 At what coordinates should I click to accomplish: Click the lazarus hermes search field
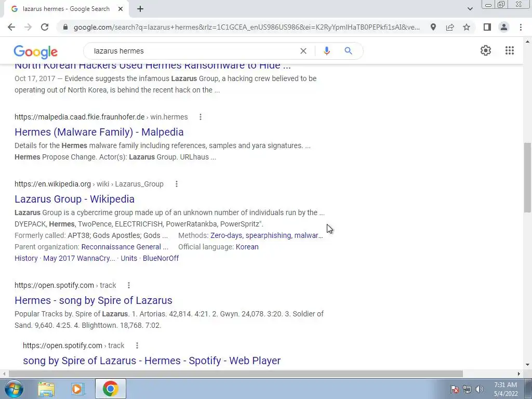click(x=193, y=51)
